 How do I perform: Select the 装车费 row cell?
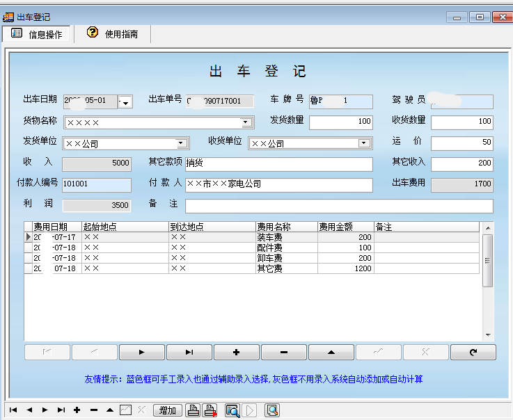click(287, 237)
